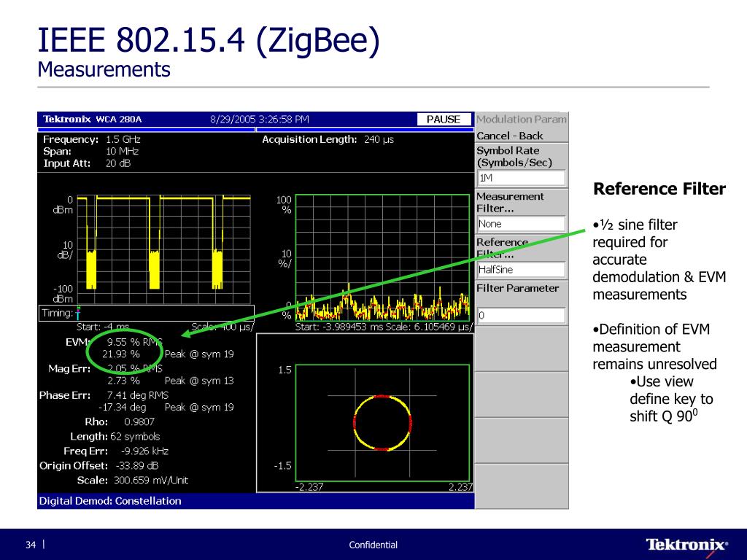The height and width of the screenshot is (560, 747).
Task: Open the Reference Filter value box showing HalfSine
Action: coord(521,270)
